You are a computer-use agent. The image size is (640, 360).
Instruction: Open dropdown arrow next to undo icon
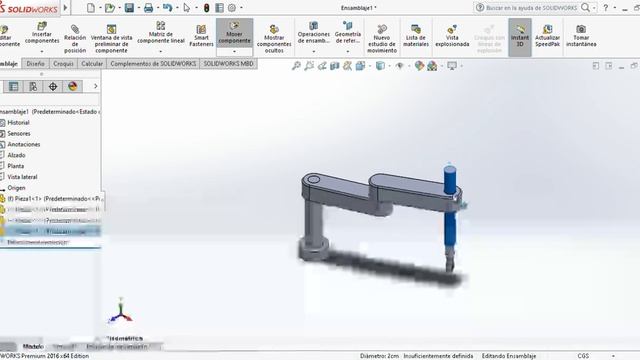177,8
